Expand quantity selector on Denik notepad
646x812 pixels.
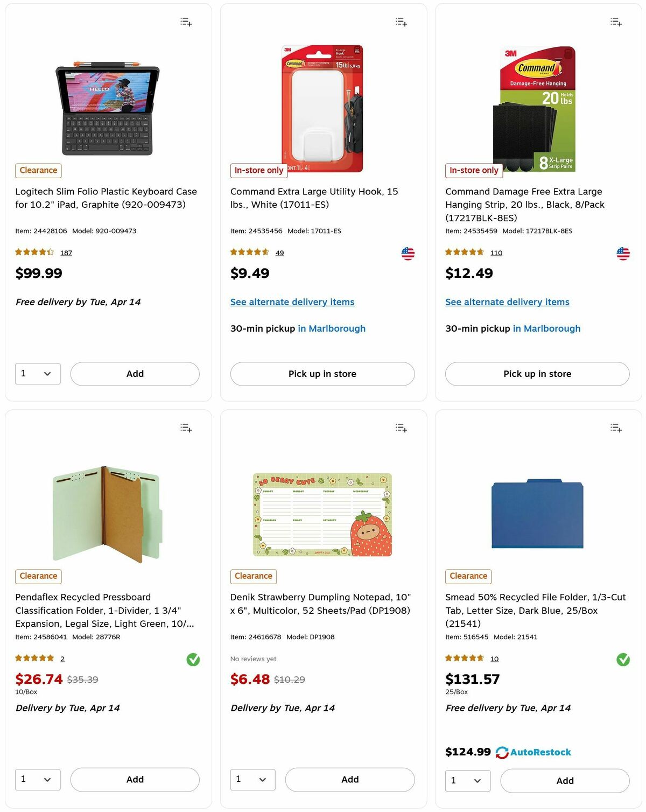click(x=252, y=779)
